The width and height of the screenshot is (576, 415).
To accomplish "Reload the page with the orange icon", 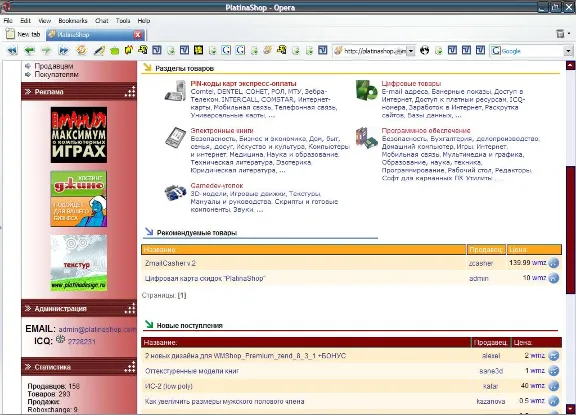I will point(81,50).
